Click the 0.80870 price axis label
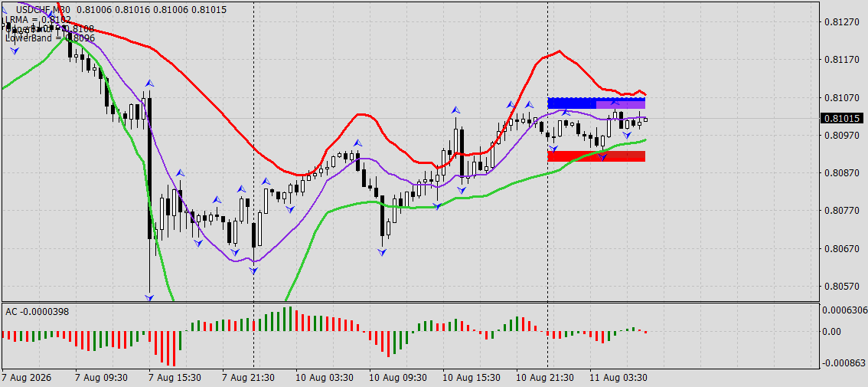868x387 pixels. (x=840, y=173)
